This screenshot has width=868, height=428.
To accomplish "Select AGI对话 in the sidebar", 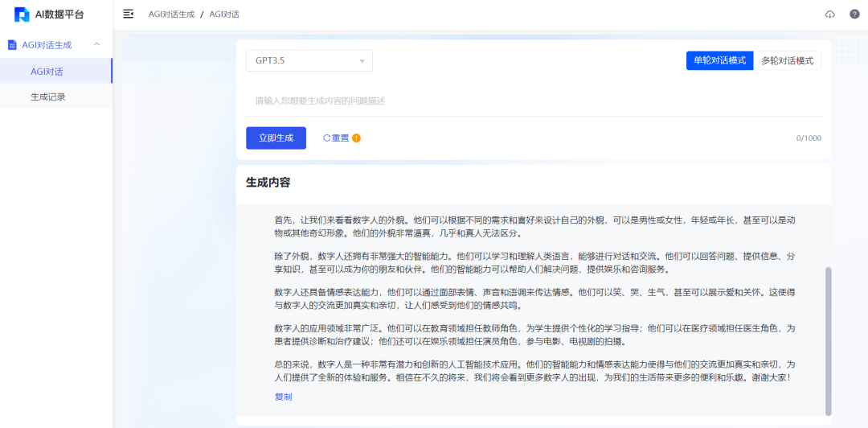I will point(47,72).
